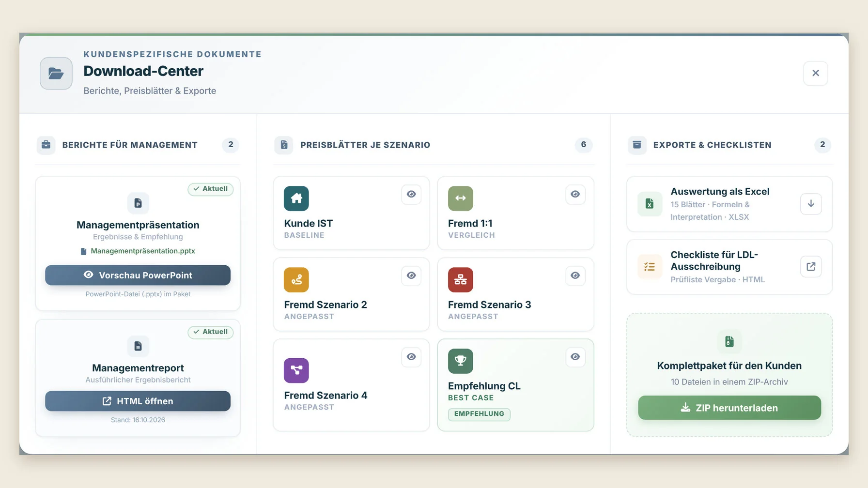Click the green Excel file icon
Image resolution: width=868 pixels, height=488 pixels.
[x=650, y=204]
